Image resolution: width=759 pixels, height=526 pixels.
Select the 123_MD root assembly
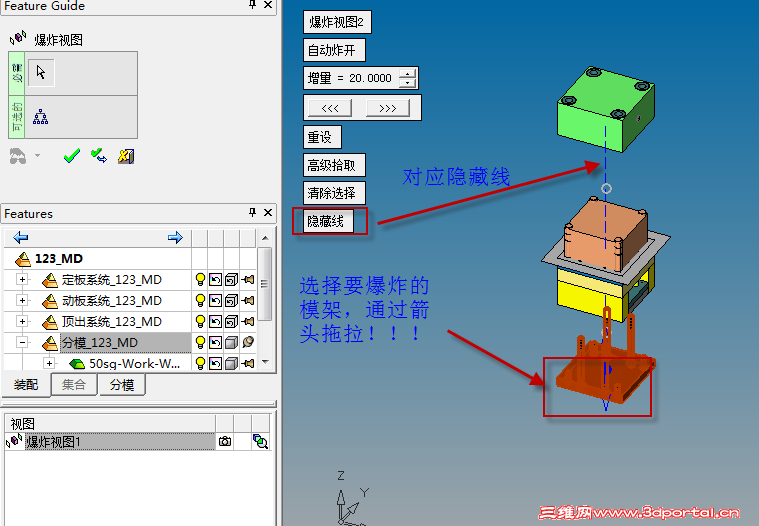coord(59,258)
